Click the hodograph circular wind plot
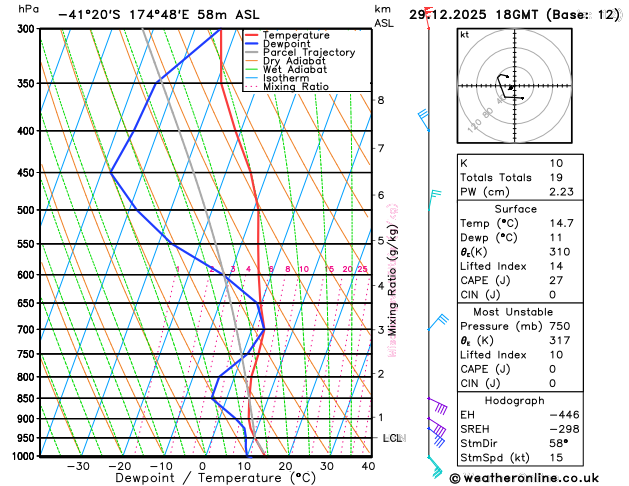Screen dimensions: 629x486 pyautogui.click(x=515, y=86)
